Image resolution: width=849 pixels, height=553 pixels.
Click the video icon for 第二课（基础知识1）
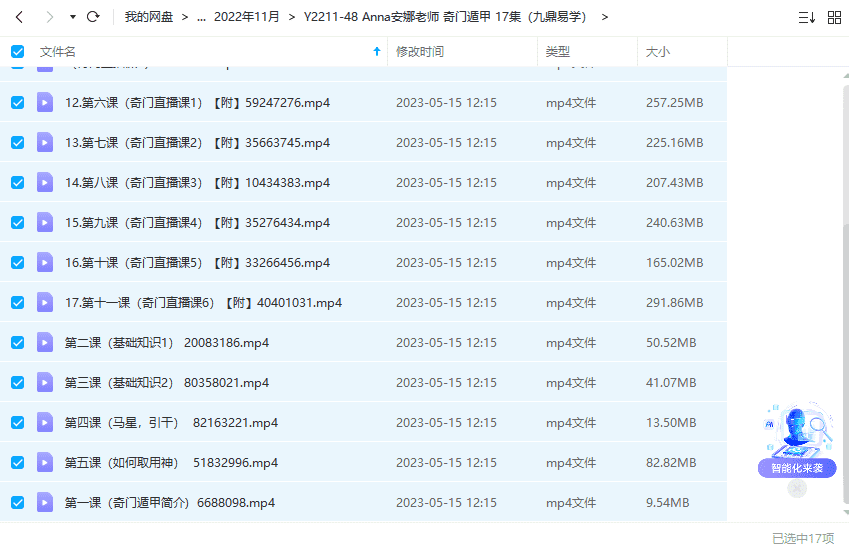point(45,342)
